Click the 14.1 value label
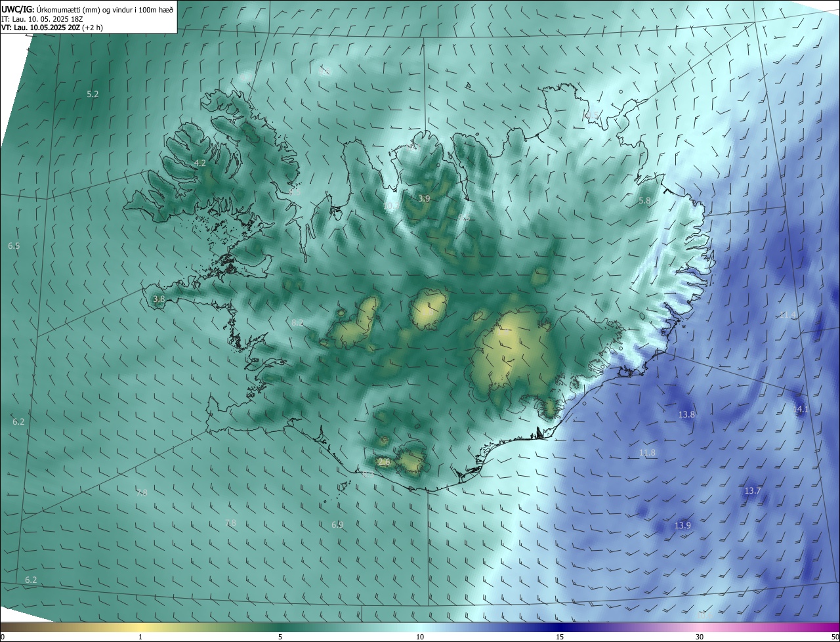Viewport: 840px width, 642px height. (x=801, y=410)
